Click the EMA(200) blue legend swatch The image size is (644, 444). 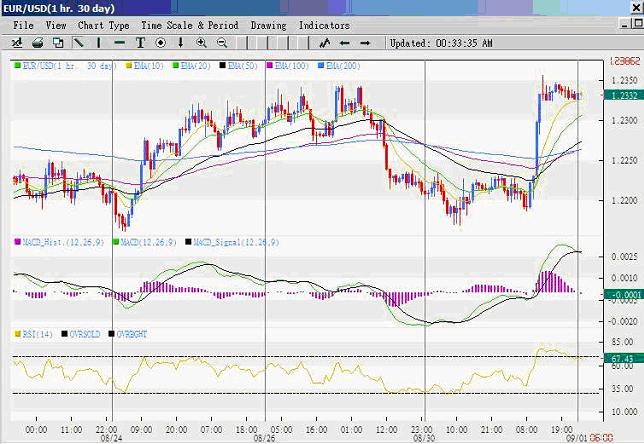(x=321, y=66)
